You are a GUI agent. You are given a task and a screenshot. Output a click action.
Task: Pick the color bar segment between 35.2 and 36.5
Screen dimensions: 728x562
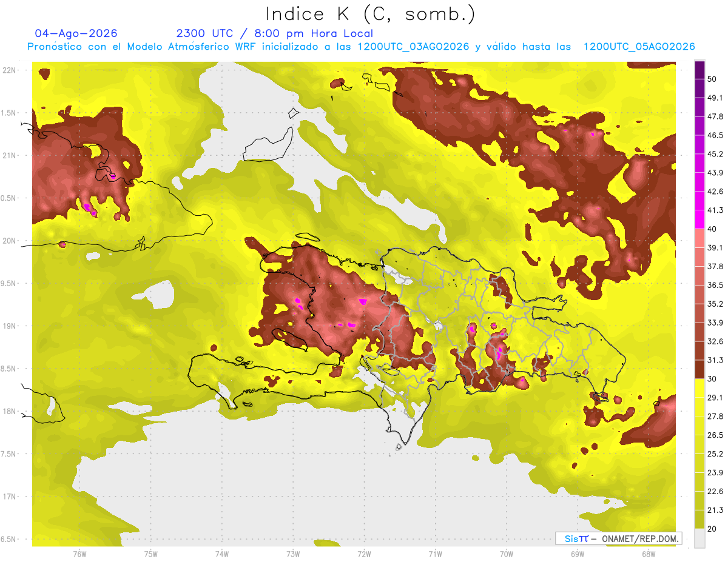699,295
